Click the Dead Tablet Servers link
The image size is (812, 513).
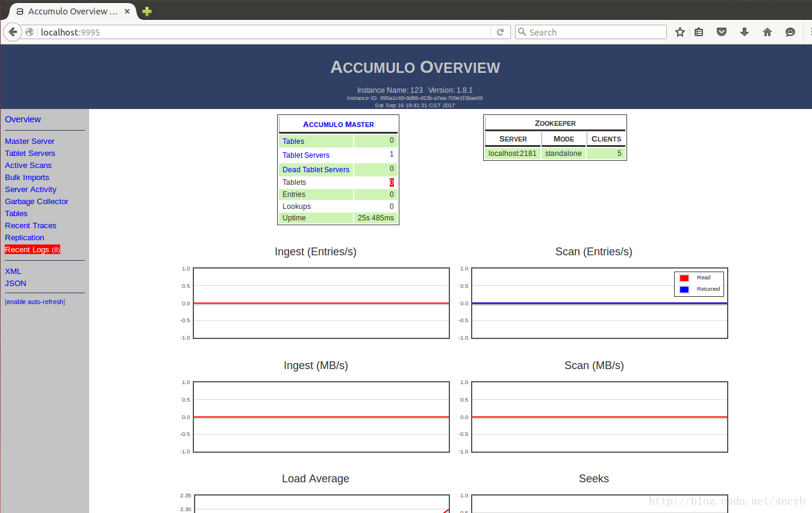pyautogui.click(x=316, y=169)
